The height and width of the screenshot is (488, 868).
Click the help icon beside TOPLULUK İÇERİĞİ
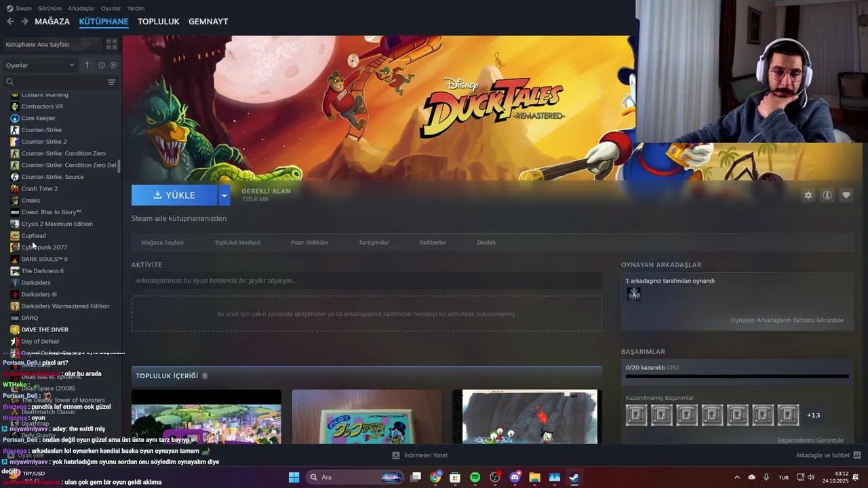click(205, 376)
